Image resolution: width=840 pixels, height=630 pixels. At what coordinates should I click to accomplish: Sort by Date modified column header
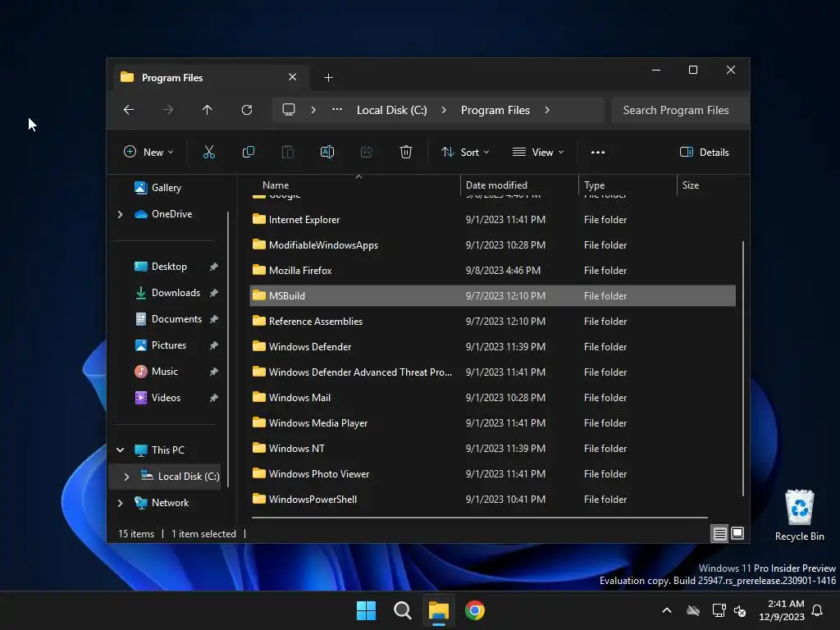[x=519, y=185]
